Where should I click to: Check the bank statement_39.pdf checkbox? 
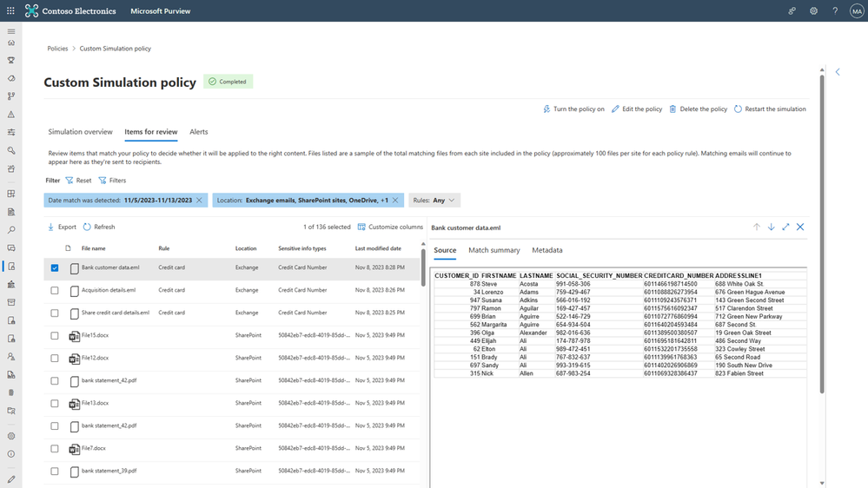[x=54, y=472]
